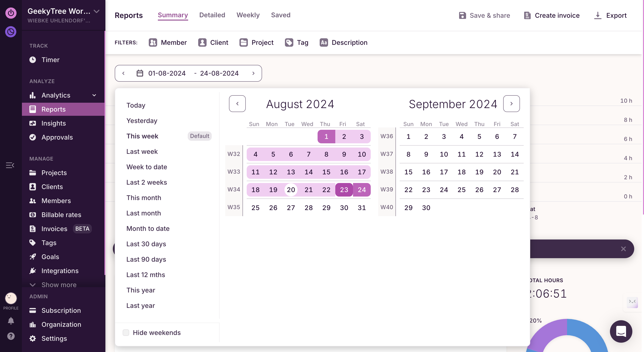Click Save & share button
This screenshot has width=644, height=352.
click(x=484, y=15)
